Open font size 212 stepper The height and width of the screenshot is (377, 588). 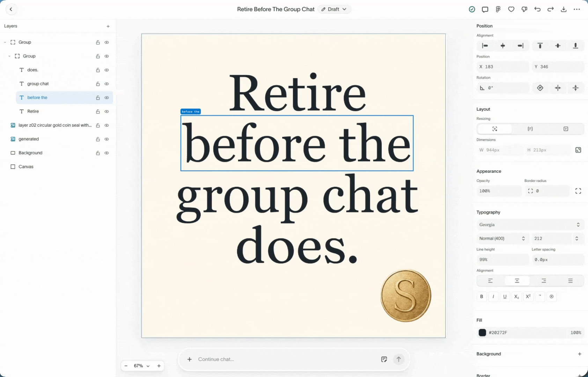[x=577, y=238]
